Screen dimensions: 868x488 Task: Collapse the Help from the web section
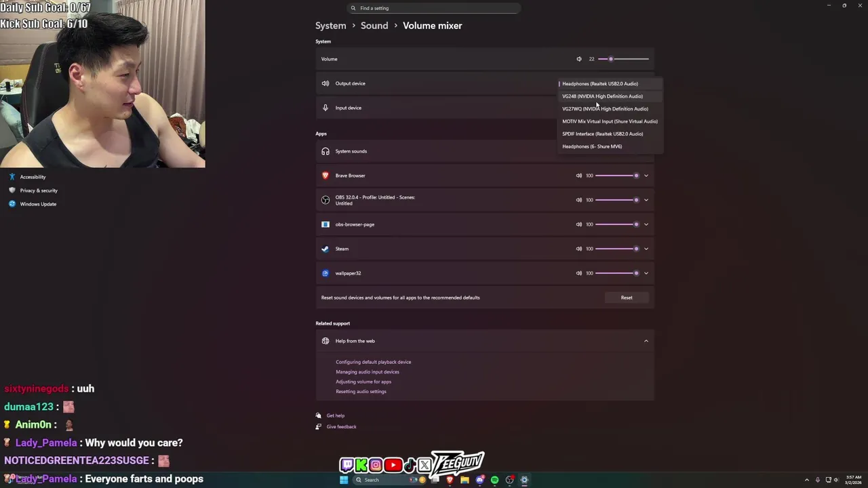[646, 341]
